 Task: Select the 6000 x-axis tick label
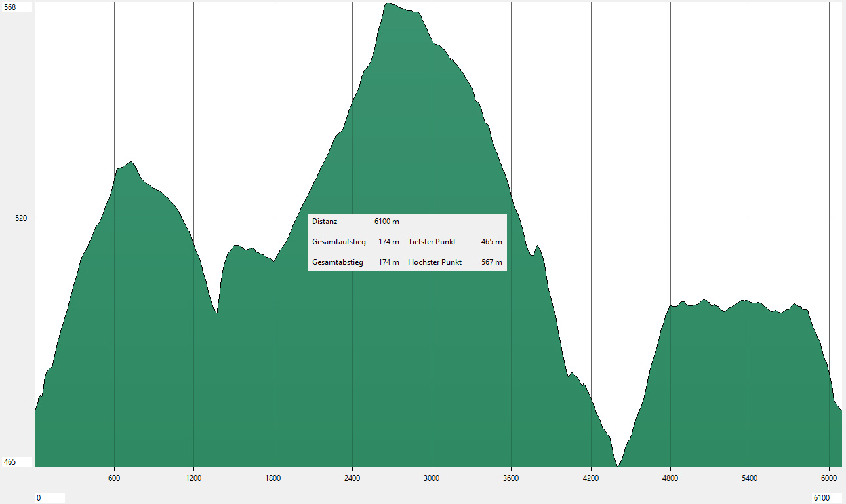[829, 478]
